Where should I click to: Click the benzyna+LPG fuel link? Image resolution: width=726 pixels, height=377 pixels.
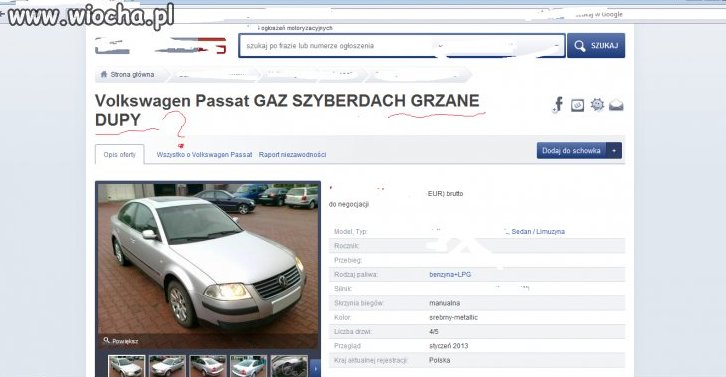pos(450,275)
